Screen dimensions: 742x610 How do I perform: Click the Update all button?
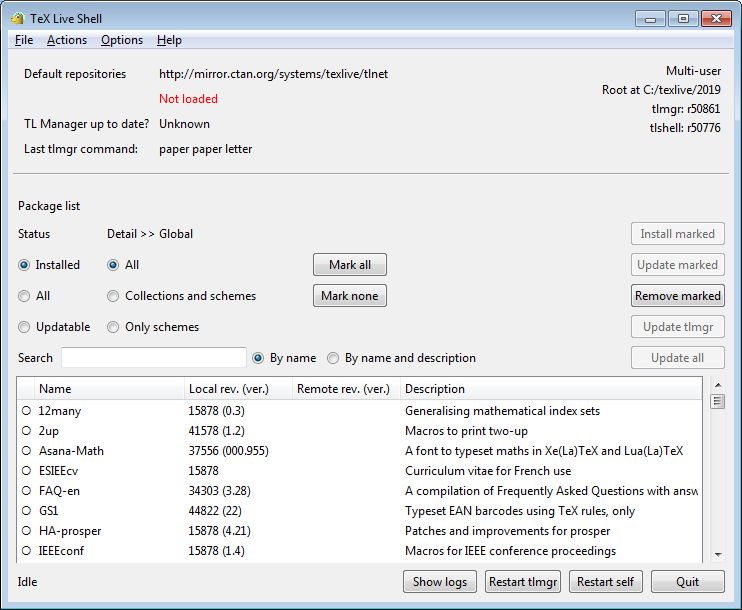pos(678,358)
